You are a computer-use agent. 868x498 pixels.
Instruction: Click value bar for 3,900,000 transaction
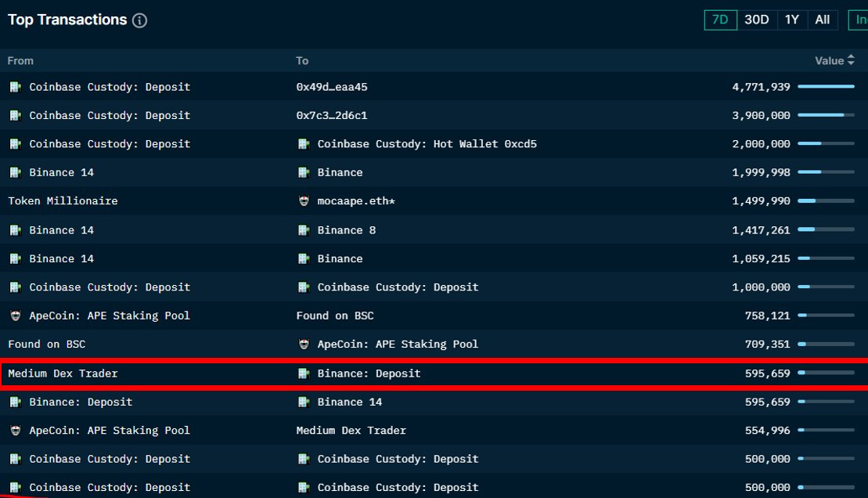coord(826,114)
